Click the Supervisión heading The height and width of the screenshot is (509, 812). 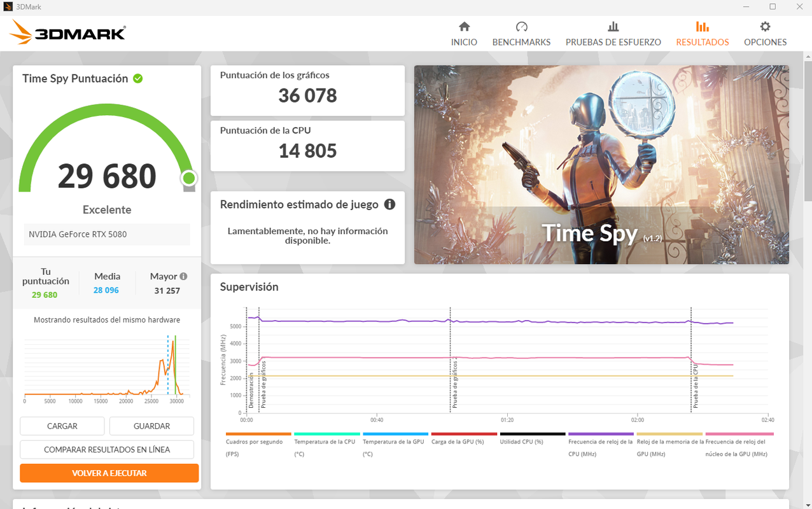pyautogui.click(x=249, y=286)
